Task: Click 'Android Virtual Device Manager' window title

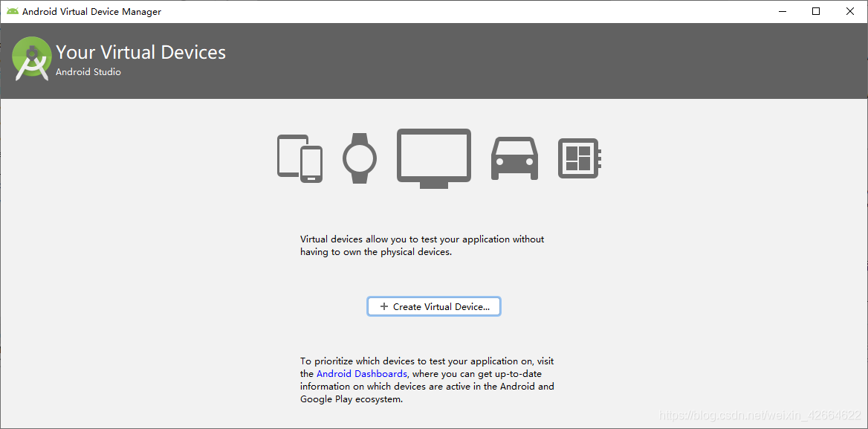Action: coord(91,12)
